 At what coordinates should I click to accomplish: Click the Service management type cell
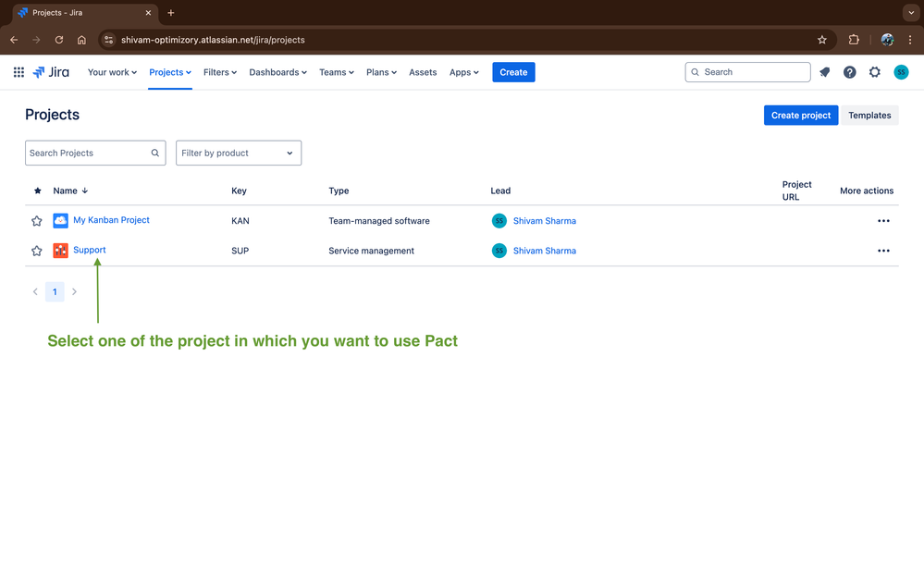tap(371, 251)
